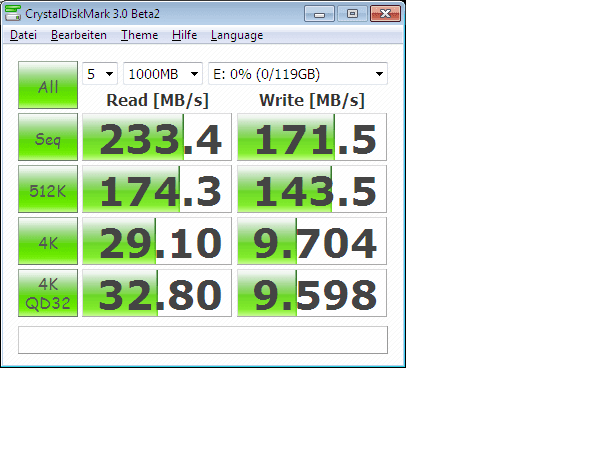
Task: Open the Datei menu
Action: (x=23, y=35)
